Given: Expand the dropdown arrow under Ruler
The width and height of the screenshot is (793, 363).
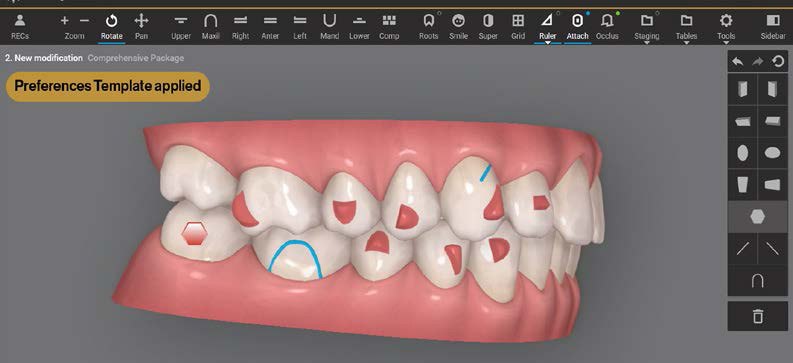Looking at the screenshot, I should [547, 43].
